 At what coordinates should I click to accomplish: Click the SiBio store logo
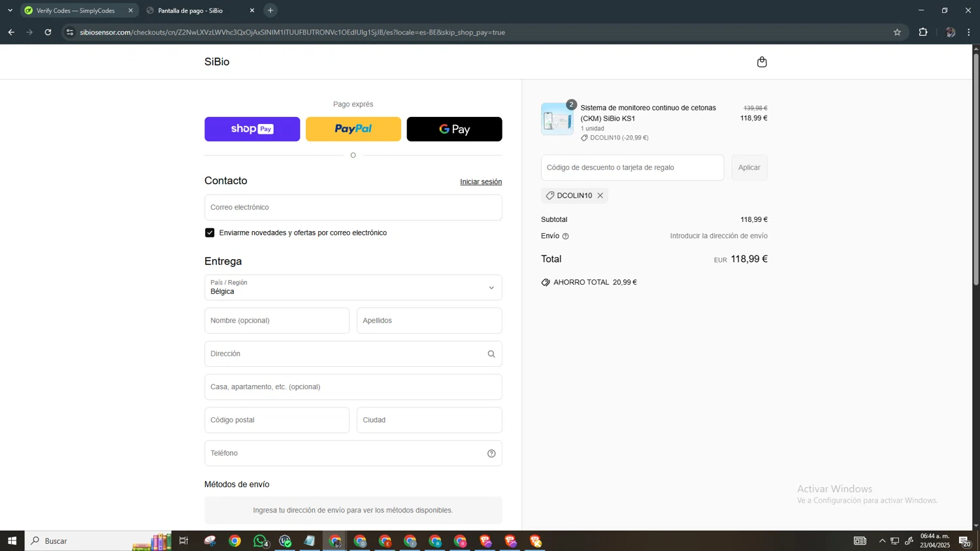(217, 62)
